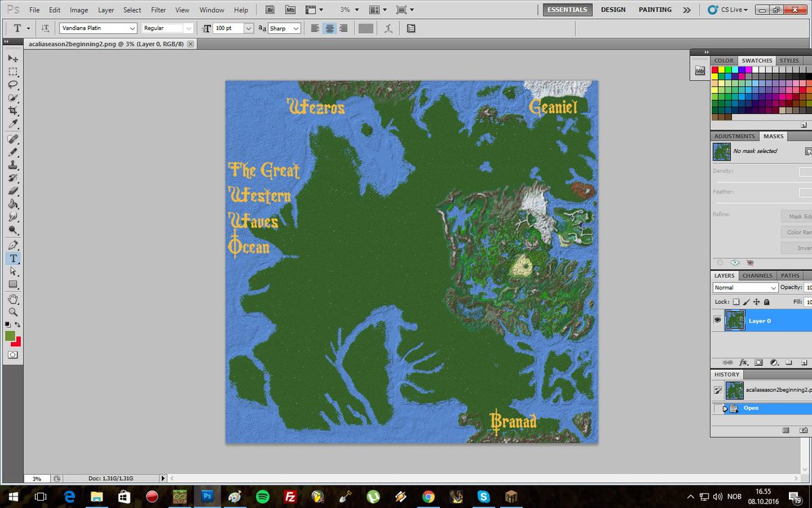Viewport: 812px width, 508px height.
Task: Select the Pen tool
Action: coord(13,245)
